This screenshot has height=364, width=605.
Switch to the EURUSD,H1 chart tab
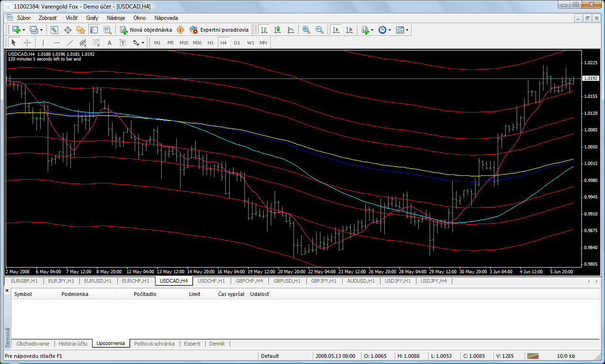coord(98,281)
